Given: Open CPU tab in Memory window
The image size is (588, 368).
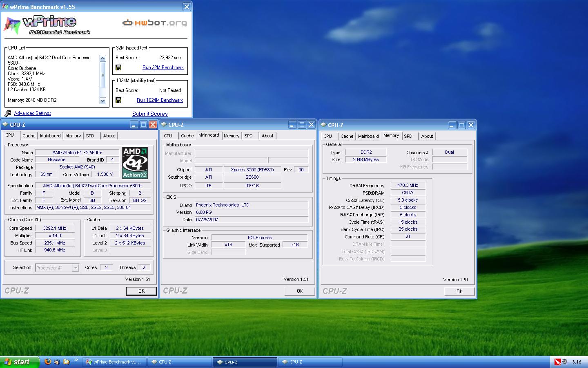Looking at the screenshot, I should 328,136.
